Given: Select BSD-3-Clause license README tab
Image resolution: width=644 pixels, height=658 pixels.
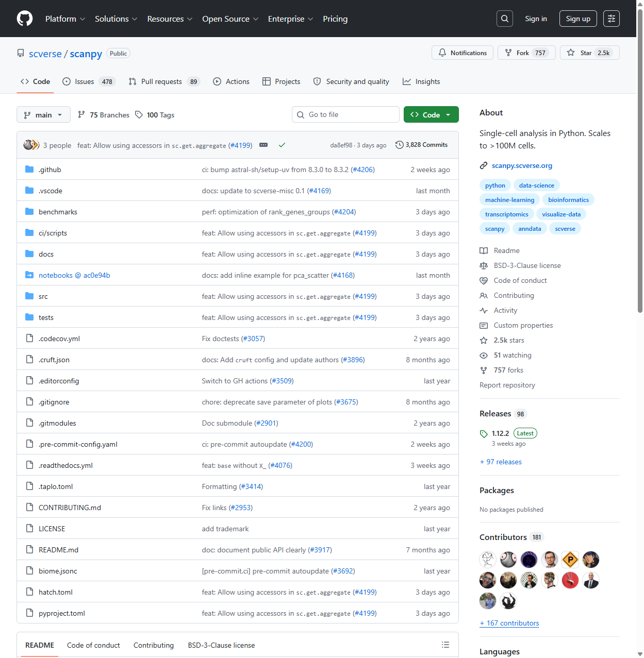Looking at the screenshot, I should [221, 645].
